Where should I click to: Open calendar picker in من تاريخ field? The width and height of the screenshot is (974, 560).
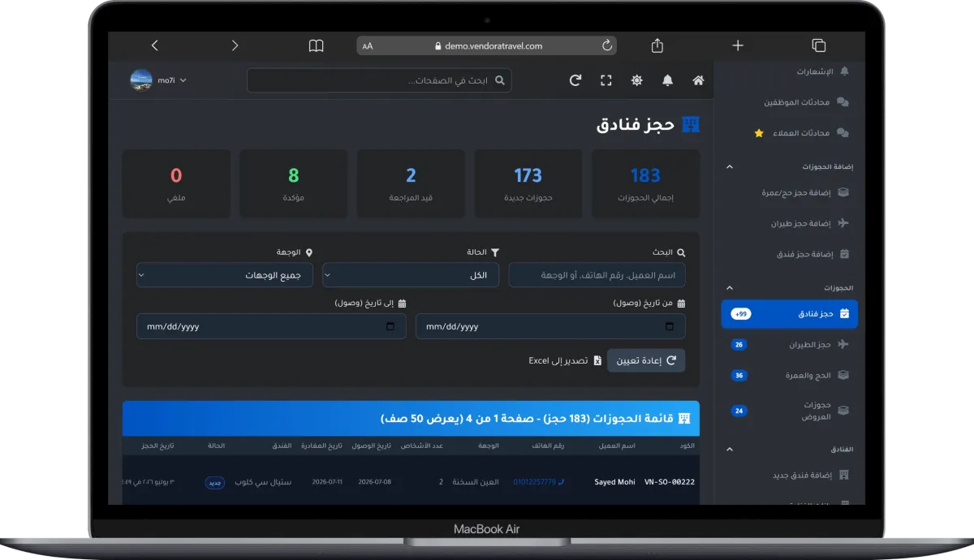(670, 326)
